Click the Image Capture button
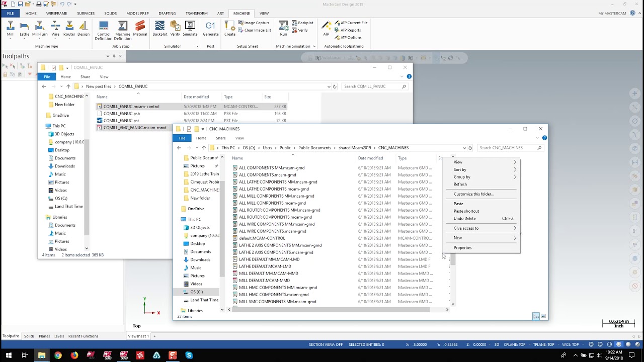Screen dimensions: 644x362 (x=254, y=23)
